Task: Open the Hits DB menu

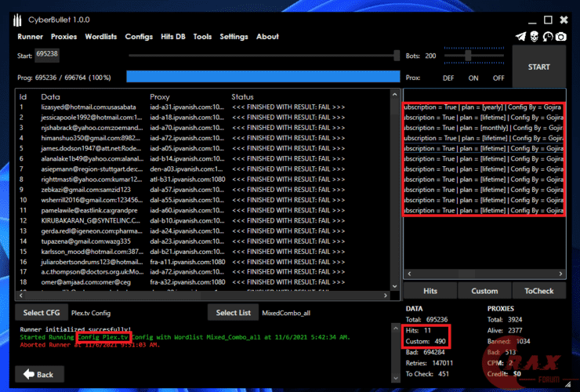Action: point(173,37)
